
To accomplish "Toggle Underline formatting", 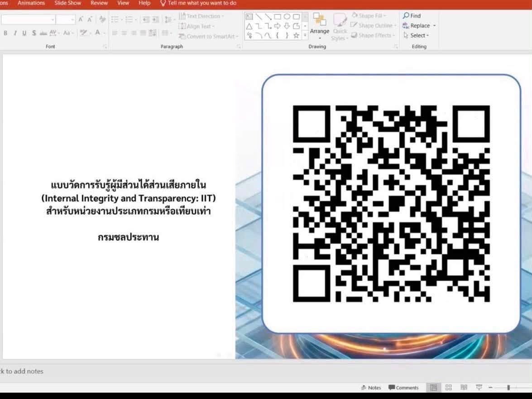I will (24, 33).
